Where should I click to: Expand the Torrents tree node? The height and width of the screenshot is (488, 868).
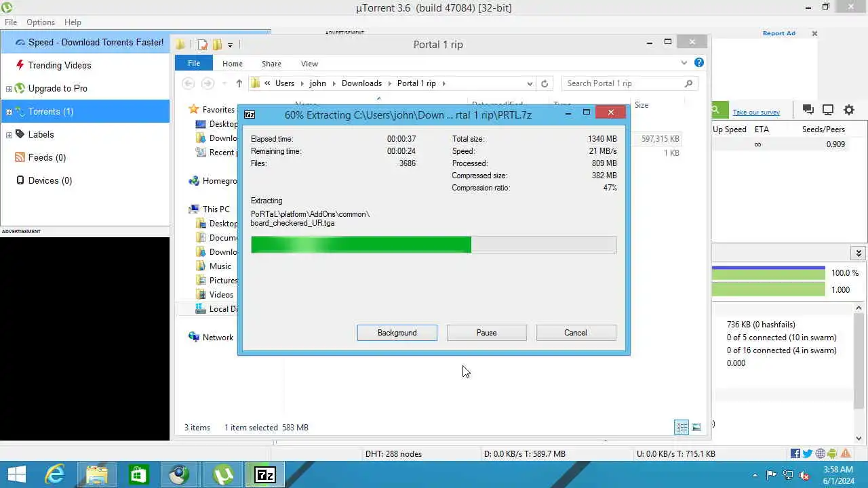9,112
